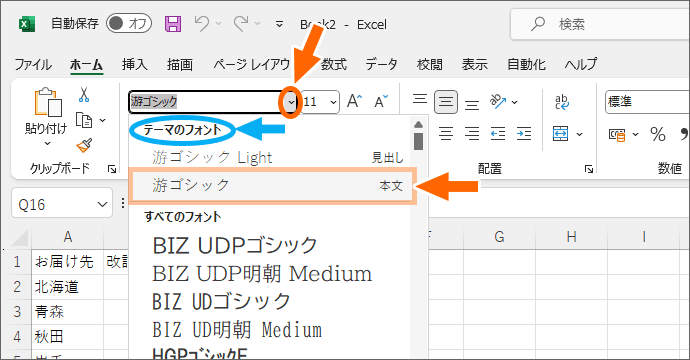690x360 pixels.
Task: Click the Percent Style icon
Action: coord(657,134)
